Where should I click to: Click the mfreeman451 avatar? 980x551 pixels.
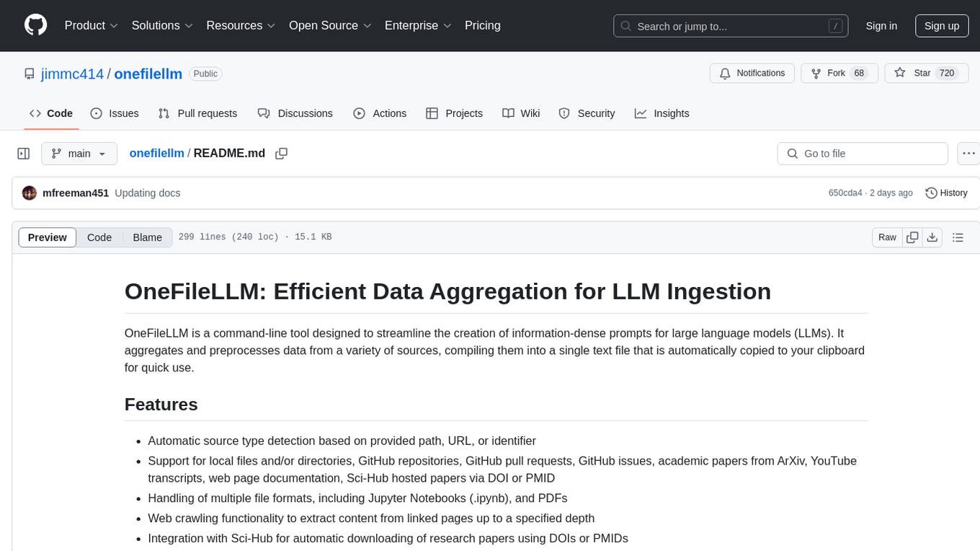(30, 193)
